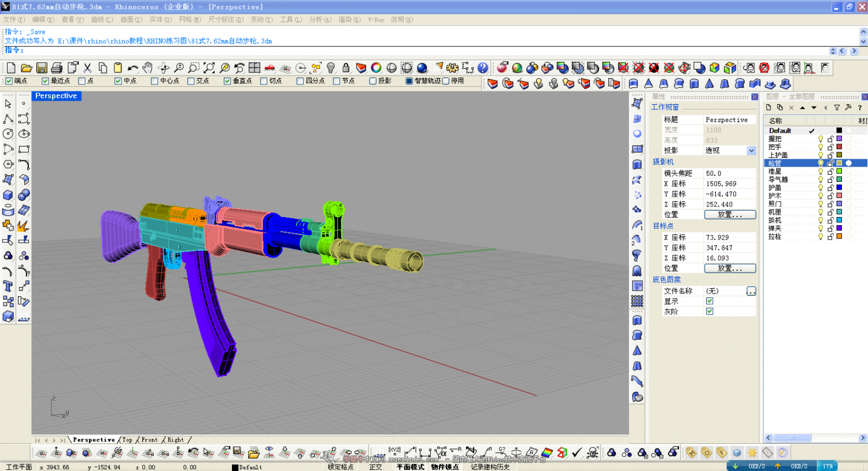
Task: Open the 实体 menu
Action: (160, 20)
